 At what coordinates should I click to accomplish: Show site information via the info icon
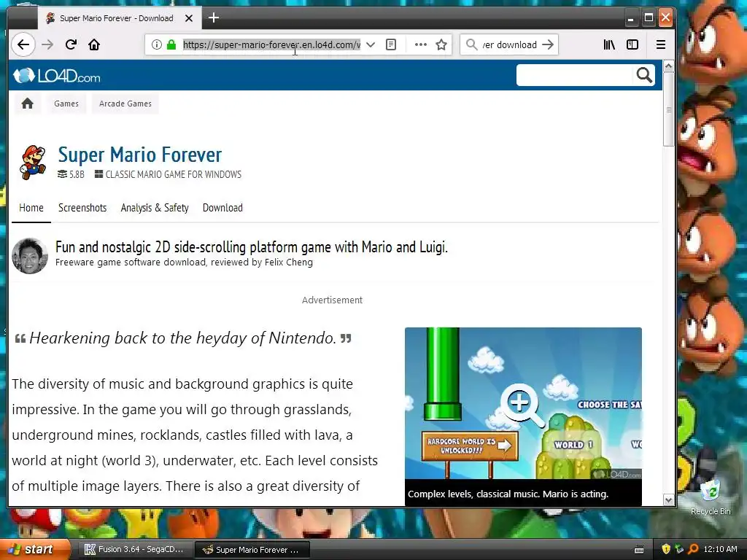click(x=156, y=44)
